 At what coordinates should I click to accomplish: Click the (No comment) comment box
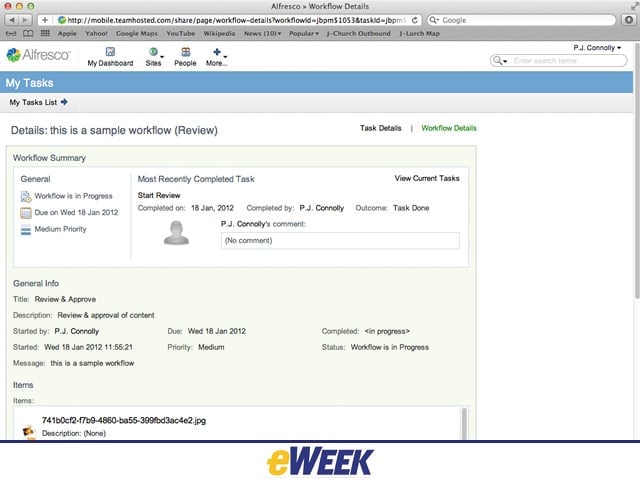pos(340,241)
